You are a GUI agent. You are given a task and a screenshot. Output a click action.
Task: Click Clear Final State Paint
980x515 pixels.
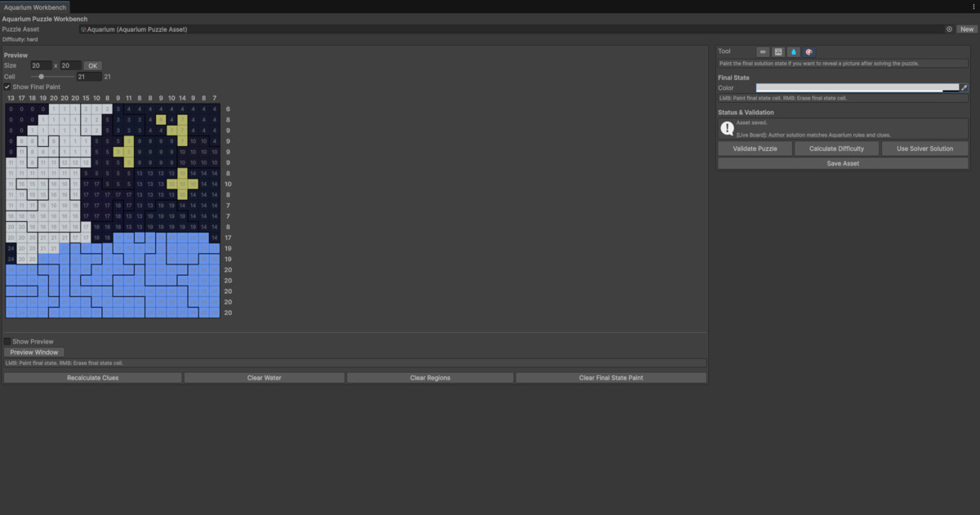point(611,378)
